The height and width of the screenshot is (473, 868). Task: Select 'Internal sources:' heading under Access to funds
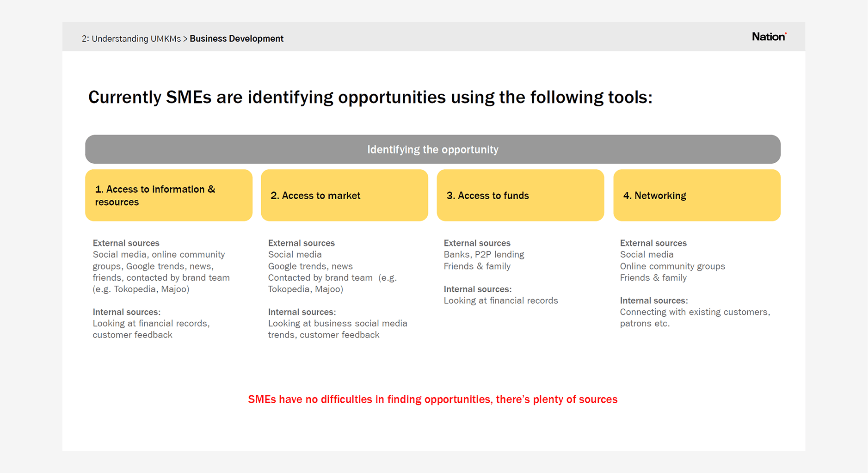tap(478, 289)
